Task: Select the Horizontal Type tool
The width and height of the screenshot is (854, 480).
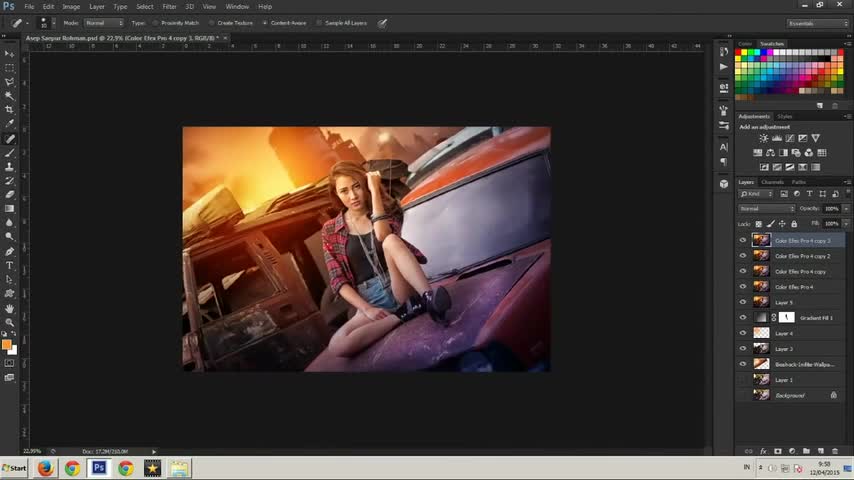Action: tap(10, 266)
